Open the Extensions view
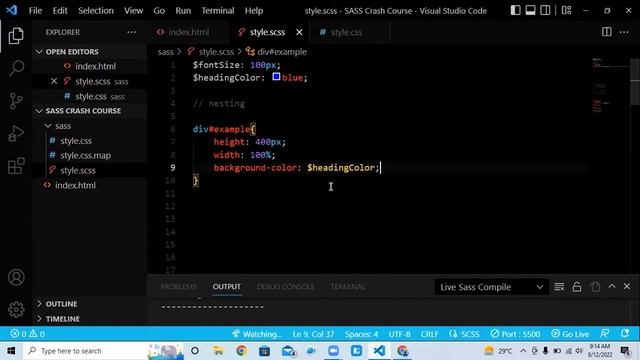Image resolution: width=640 pixels, height=360 pixels. pos(16,166)
